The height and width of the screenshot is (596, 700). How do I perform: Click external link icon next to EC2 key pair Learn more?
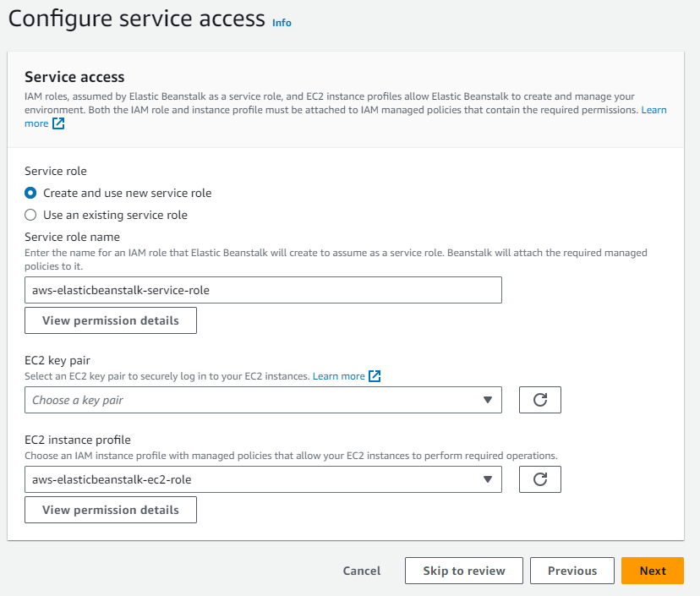tap(375, 376)
